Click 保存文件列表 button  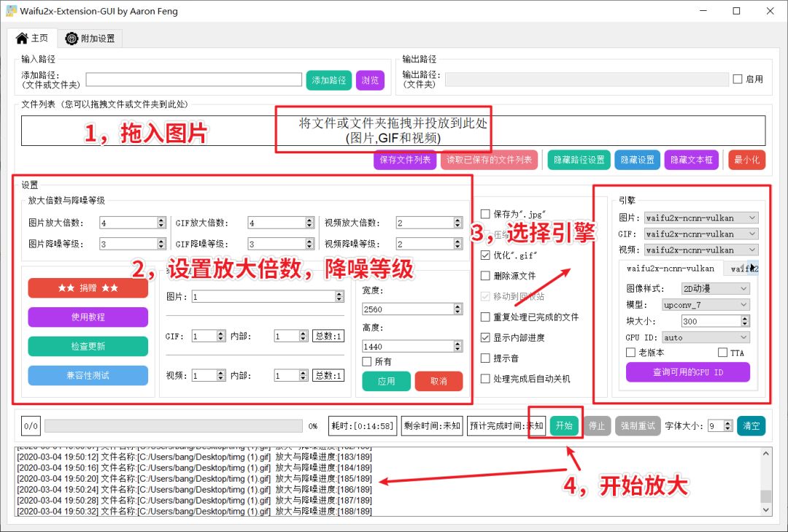[x=404, y=160]
